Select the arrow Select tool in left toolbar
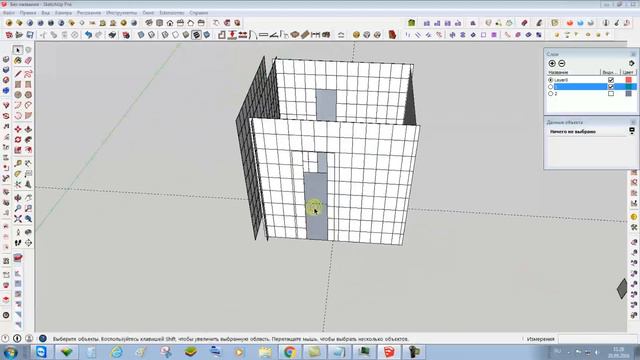 click(x=18, y=50)
